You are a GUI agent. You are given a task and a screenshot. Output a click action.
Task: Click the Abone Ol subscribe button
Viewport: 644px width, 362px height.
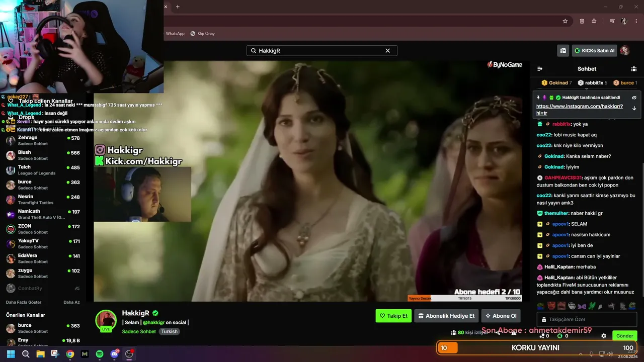pos(501,316)
